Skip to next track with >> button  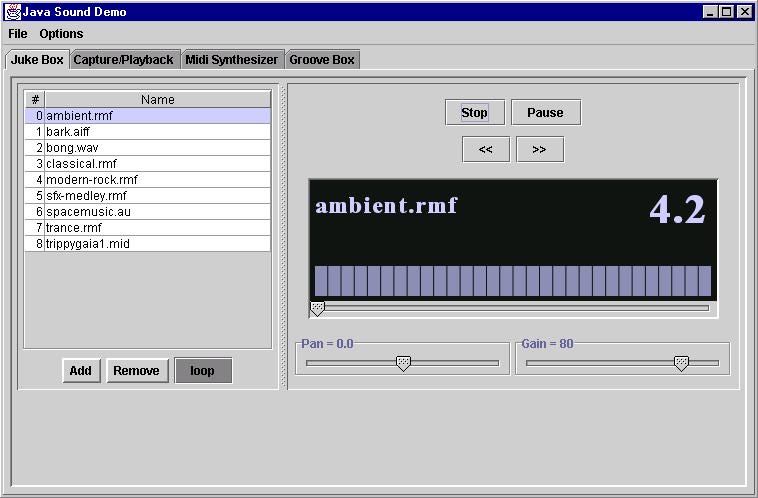coord(539,150)
